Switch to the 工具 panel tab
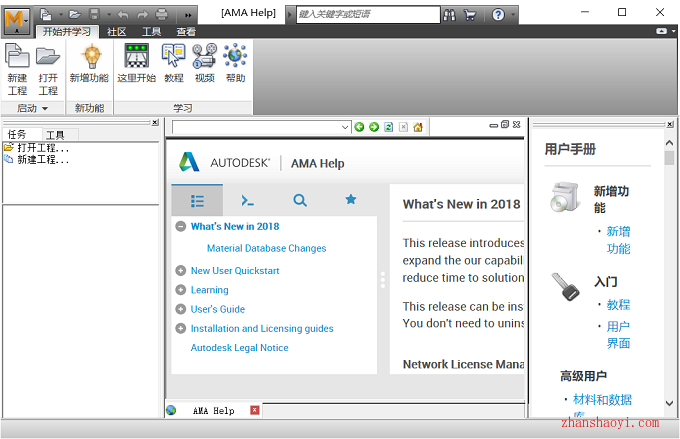This screenshot has height=439, width=680. [x=56, y=135]
